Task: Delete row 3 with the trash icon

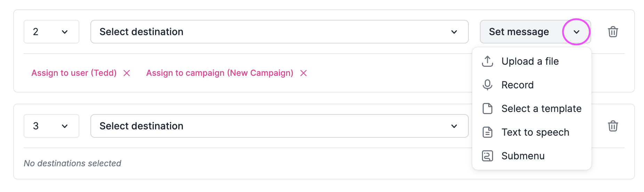Action: point(613,126)
